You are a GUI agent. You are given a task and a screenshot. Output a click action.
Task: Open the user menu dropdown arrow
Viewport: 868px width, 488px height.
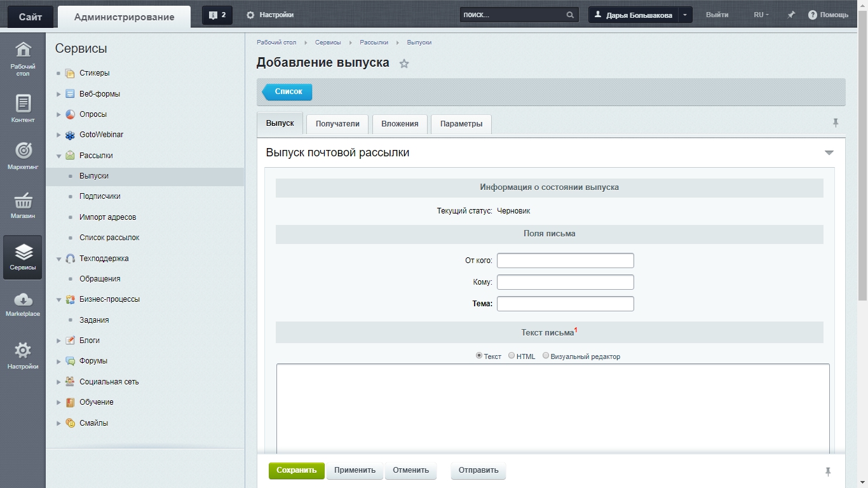coord(684,15)
